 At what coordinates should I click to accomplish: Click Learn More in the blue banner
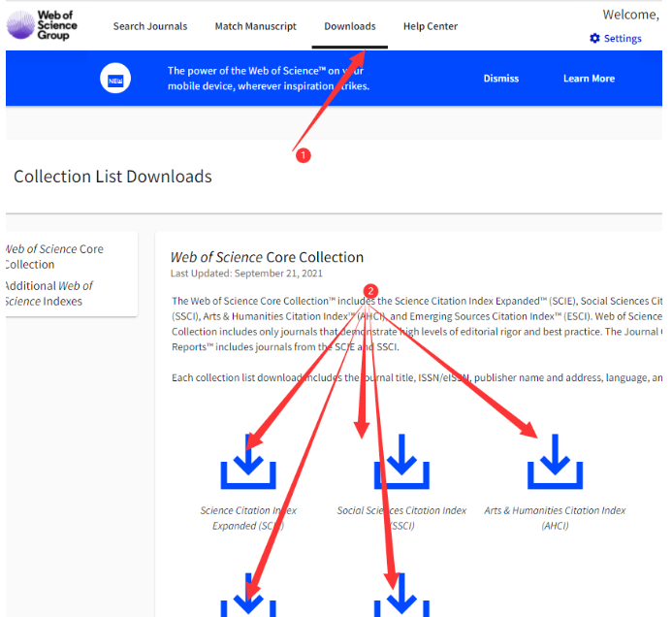coord(589,79)
